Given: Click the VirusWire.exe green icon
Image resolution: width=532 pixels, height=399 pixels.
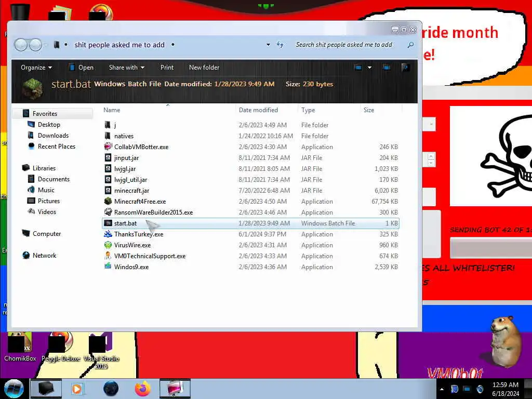Looking at the screenshot, I should (x=108, y=245).
